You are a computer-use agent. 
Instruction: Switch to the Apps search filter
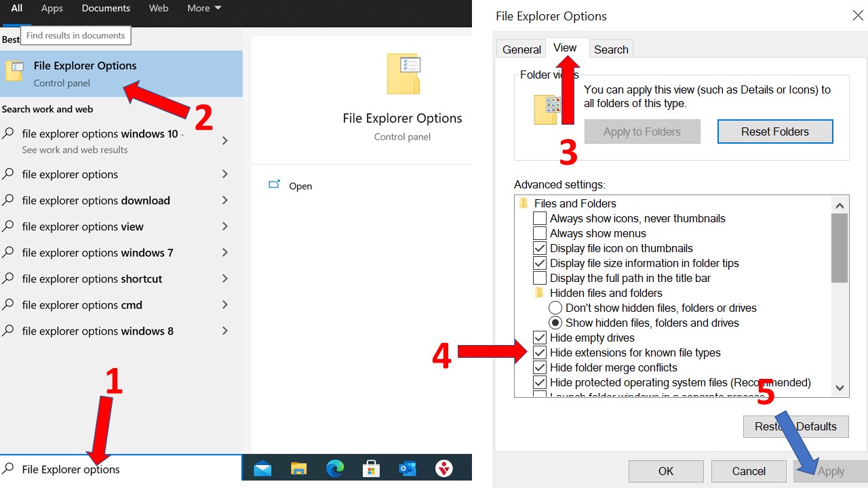coord(52,8)
